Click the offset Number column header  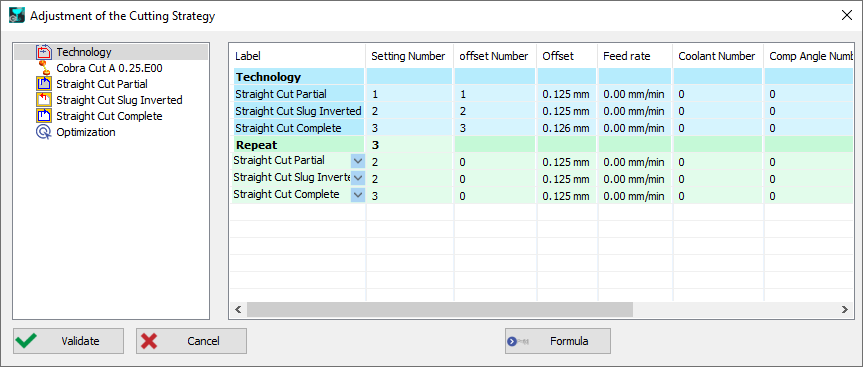495,56
